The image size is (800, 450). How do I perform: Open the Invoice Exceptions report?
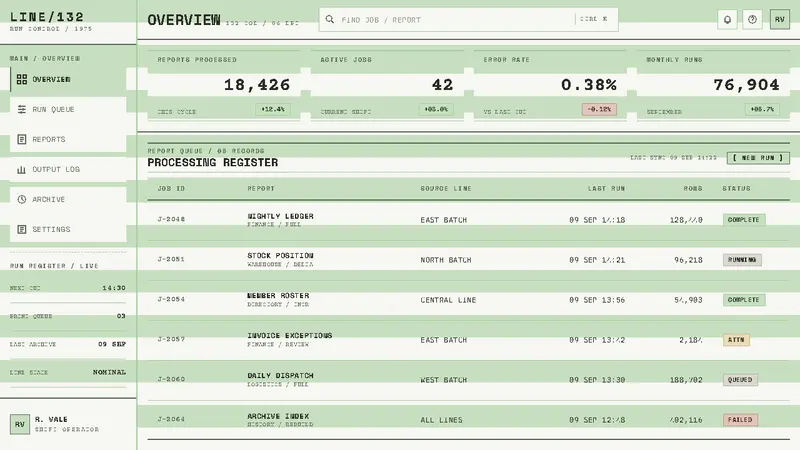(289, 336)
